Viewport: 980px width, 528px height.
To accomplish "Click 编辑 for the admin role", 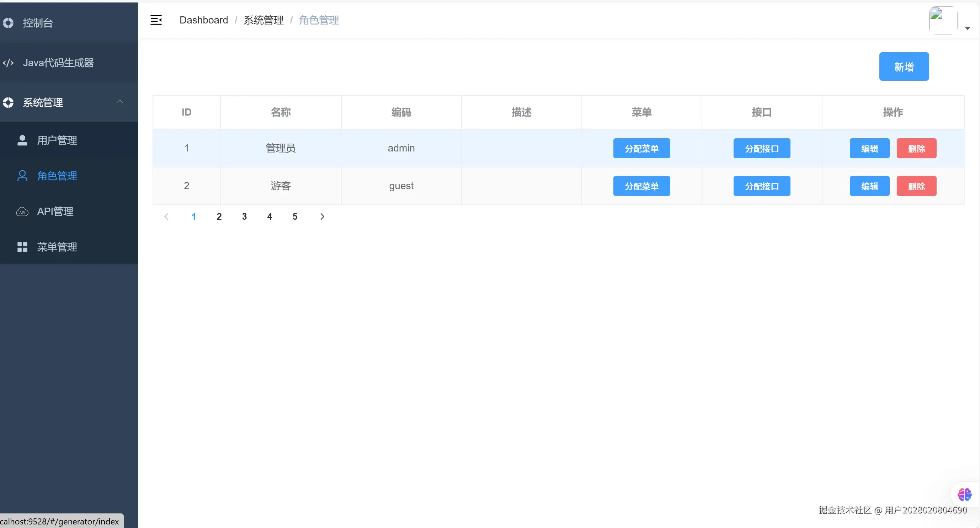I will point(869,148).
